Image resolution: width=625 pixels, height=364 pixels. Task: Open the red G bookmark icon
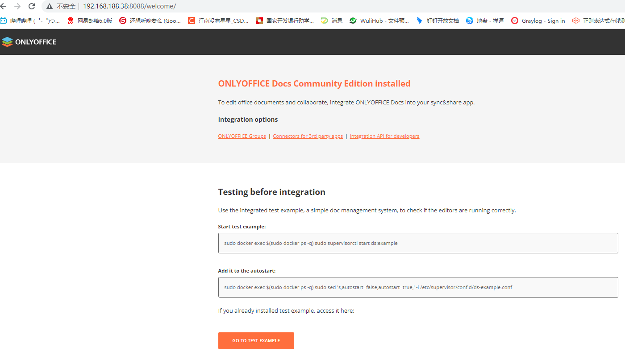click(x=123, y=21)
